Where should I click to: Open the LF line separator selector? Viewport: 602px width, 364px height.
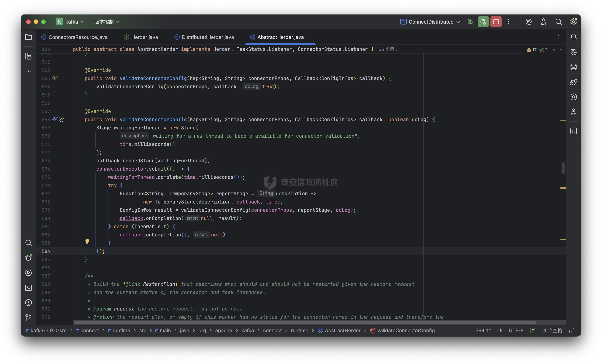click(x=500, y=331)
